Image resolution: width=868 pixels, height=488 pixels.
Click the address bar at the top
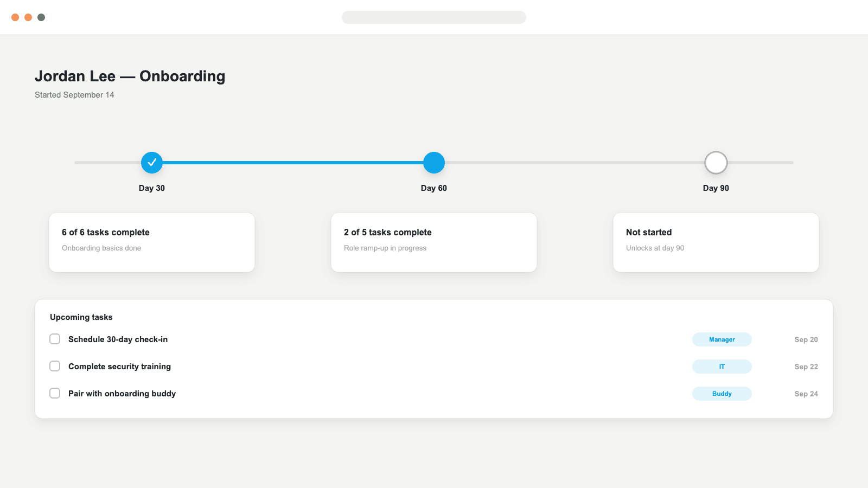click(x=434, y=17)
